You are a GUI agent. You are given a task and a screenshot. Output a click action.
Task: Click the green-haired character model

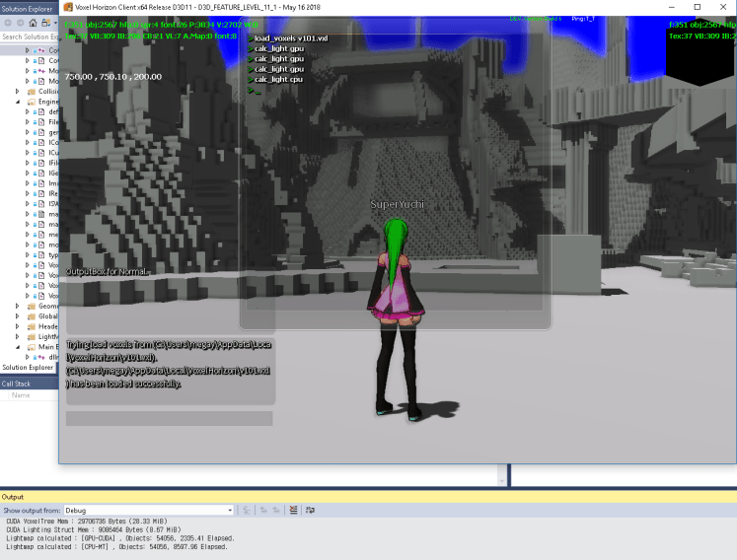[x=398, y=319]
